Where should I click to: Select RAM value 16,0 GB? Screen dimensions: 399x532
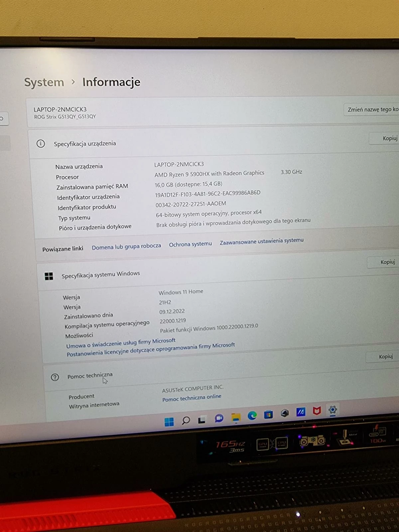(188, 184)
